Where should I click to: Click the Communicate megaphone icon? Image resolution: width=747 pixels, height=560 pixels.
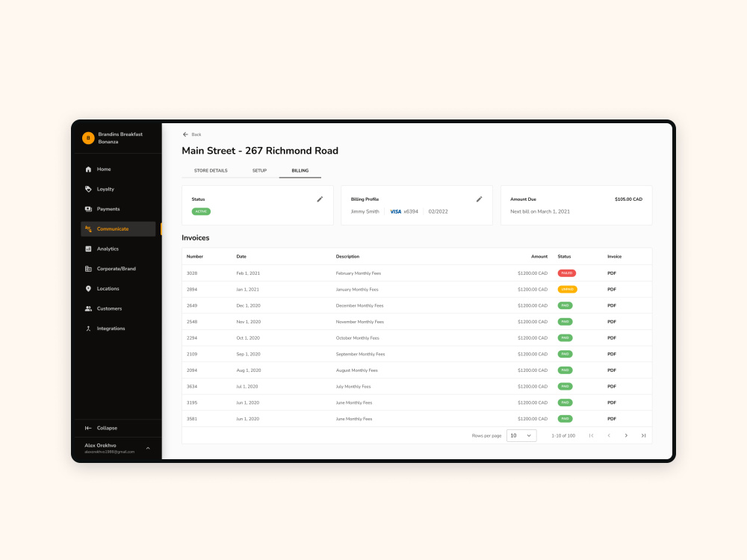click(88, 228)
